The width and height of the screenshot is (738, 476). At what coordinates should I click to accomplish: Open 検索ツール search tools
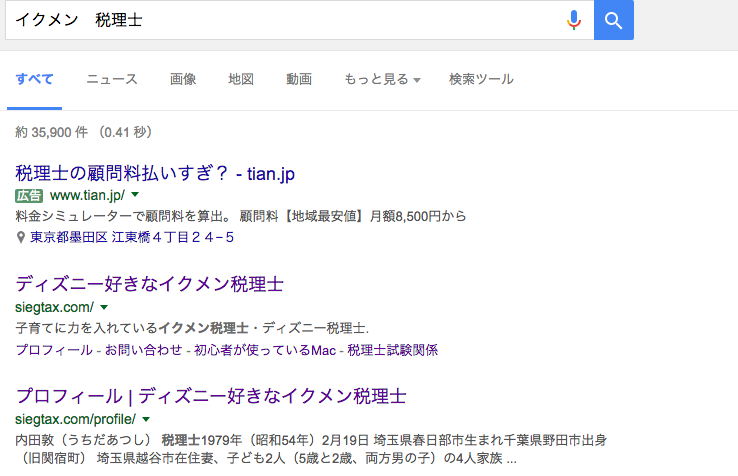481,80
